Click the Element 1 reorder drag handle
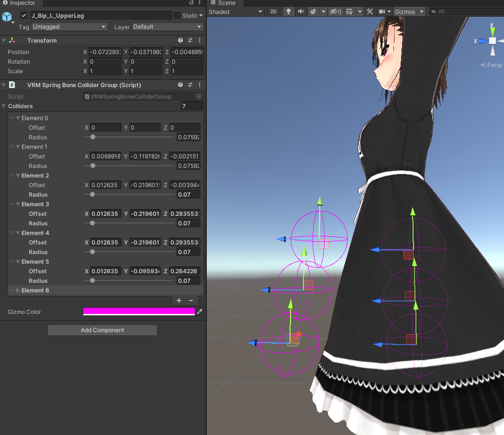 12,147
